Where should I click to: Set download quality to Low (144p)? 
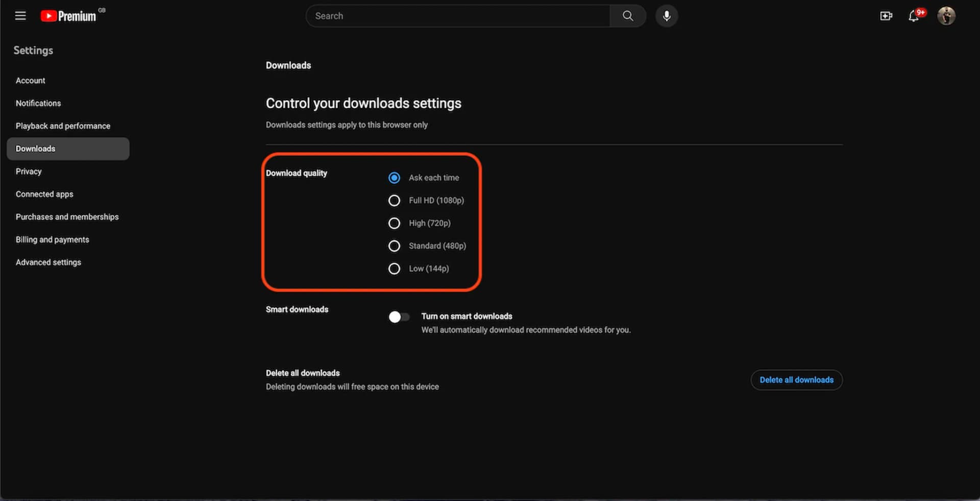[394, 269]
